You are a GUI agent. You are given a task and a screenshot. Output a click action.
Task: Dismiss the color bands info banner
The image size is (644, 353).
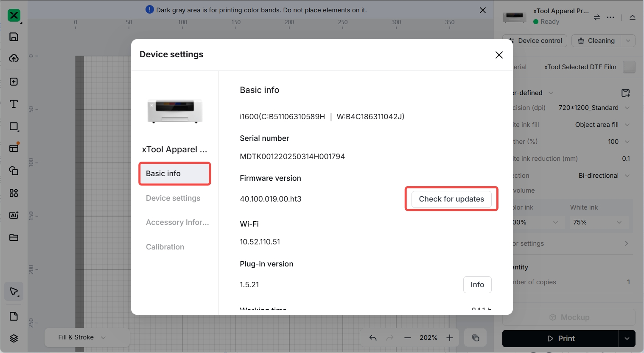tap(483, 10)
